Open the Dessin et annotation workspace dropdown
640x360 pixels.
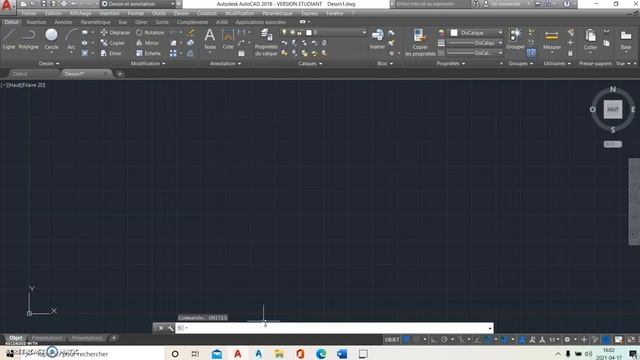point(138,4)
